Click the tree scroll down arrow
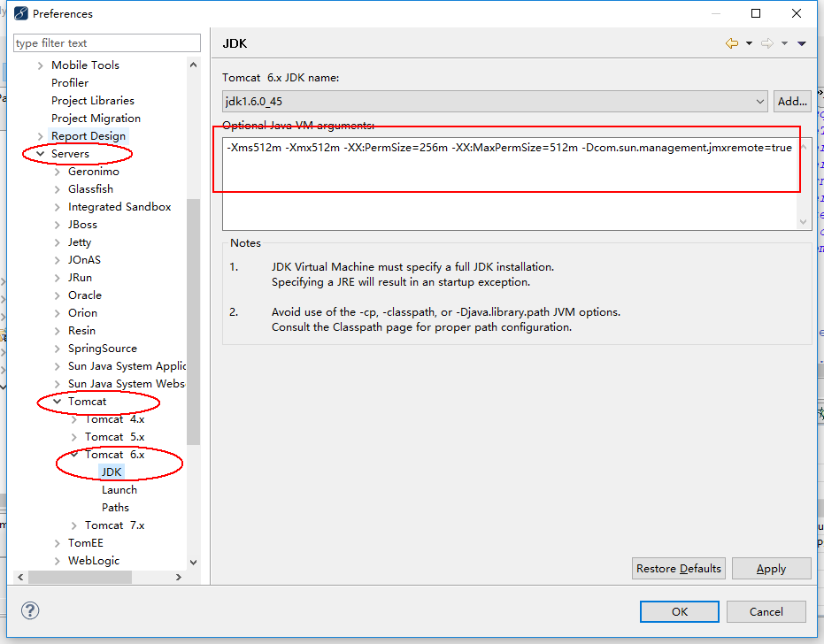The width and height of the screenshot is (824, 644). tap(193, 562)
